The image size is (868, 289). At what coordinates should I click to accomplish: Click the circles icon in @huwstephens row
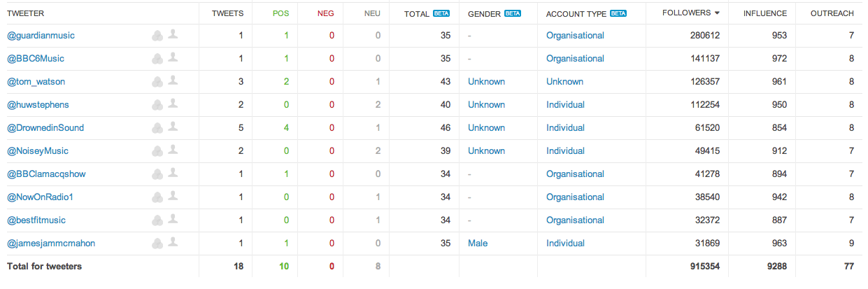[157, 104]
